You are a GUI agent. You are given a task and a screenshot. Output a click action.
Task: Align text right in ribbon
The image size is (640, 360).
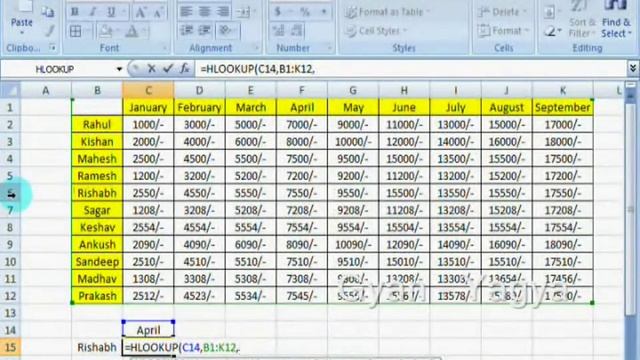pos(223,12)
